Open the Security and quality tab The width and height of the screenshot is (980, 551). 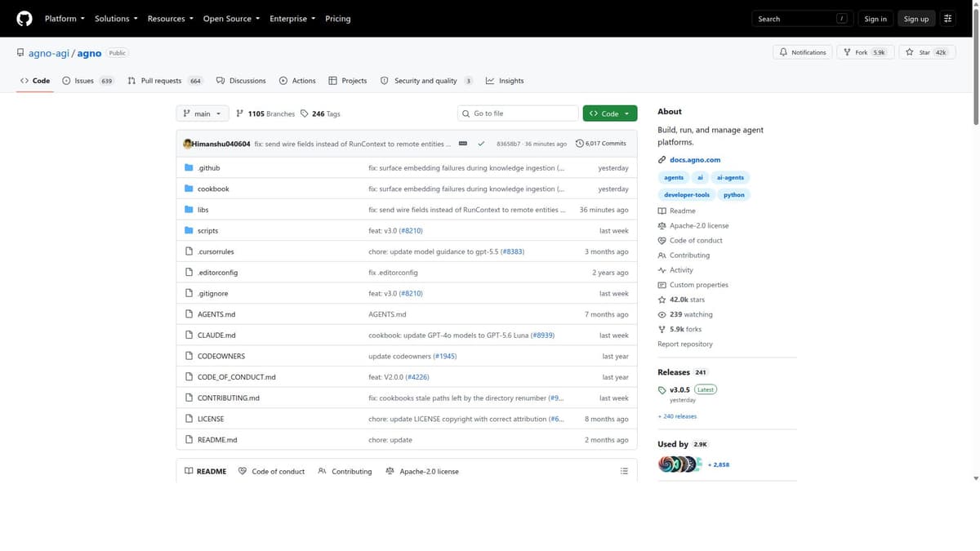(x=427, y=81)
